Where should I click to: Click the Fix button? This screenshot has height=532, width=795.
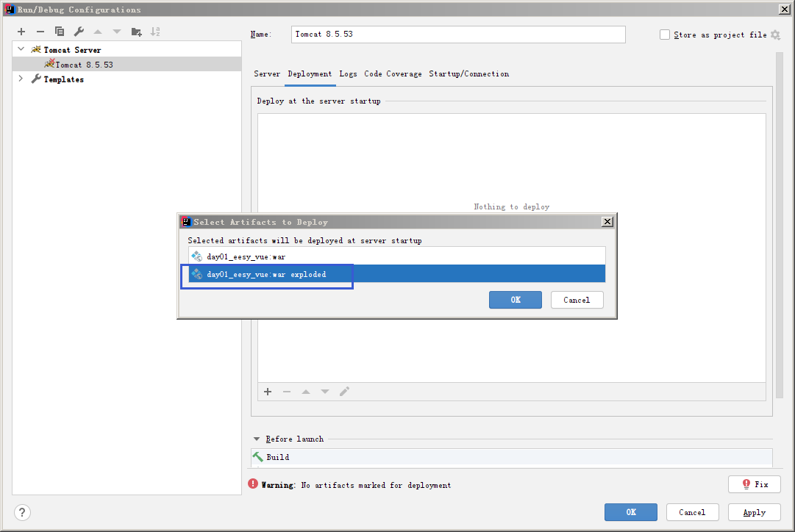(755, 484)
